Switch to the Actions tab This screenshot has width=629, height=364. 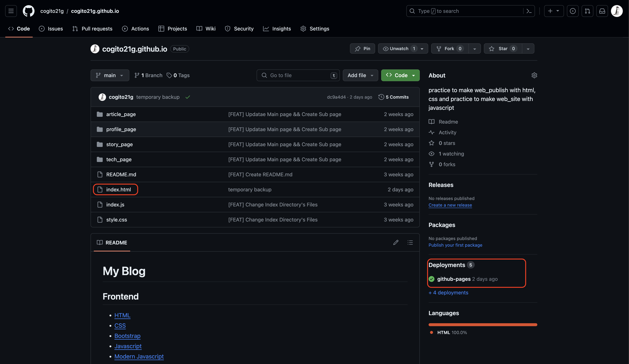(136, 29)
